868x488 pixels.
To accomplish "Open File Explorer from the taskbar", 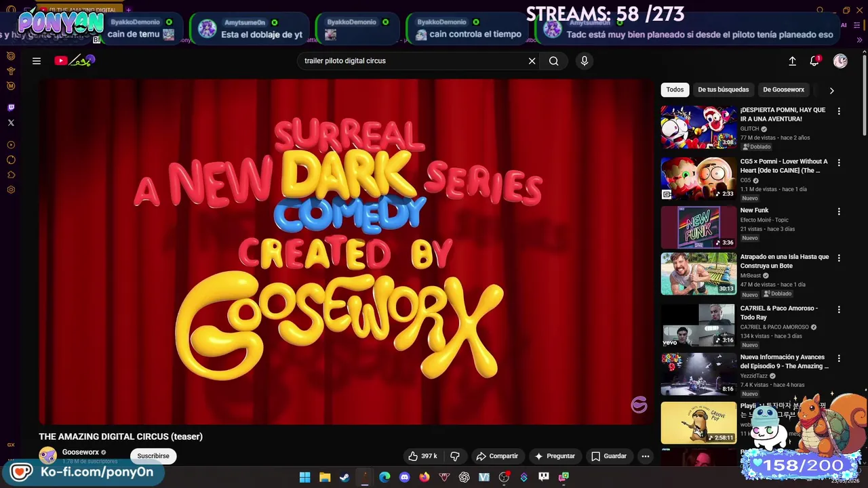I will (x=325, y=477).
